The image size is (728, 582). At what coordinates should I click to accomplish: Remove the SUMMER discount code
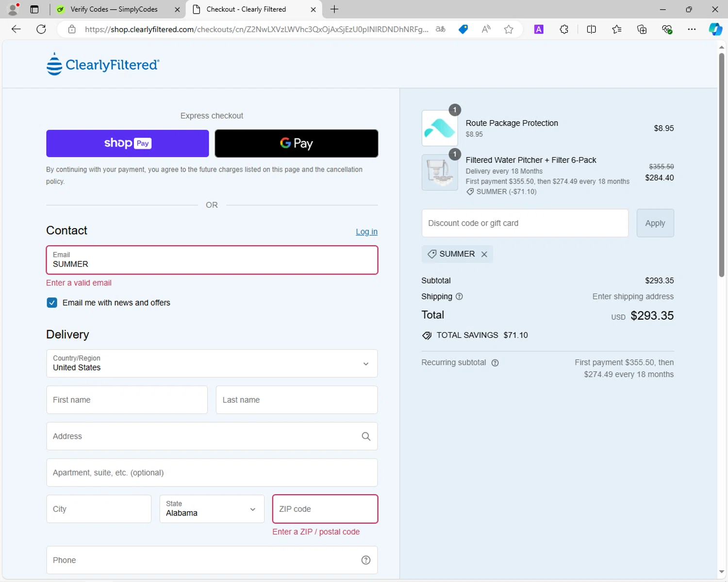[x=484, y=254]
